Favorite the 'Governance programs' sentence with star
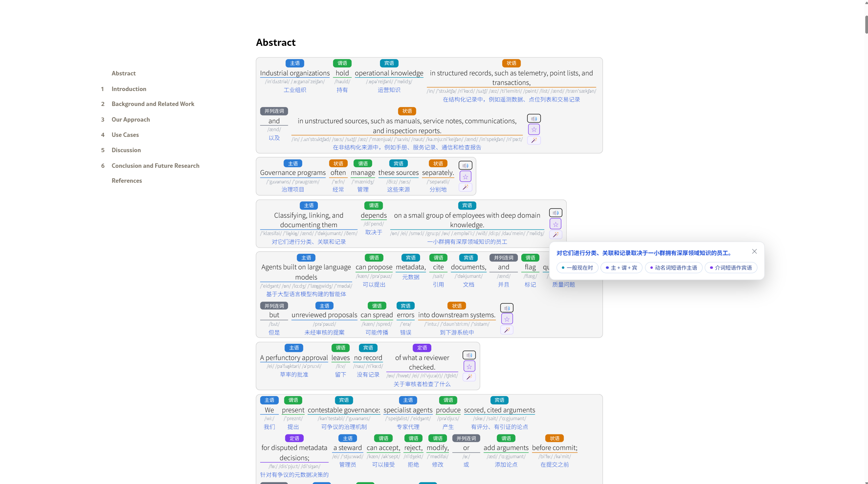868x484 pixels. click(465, 177)
